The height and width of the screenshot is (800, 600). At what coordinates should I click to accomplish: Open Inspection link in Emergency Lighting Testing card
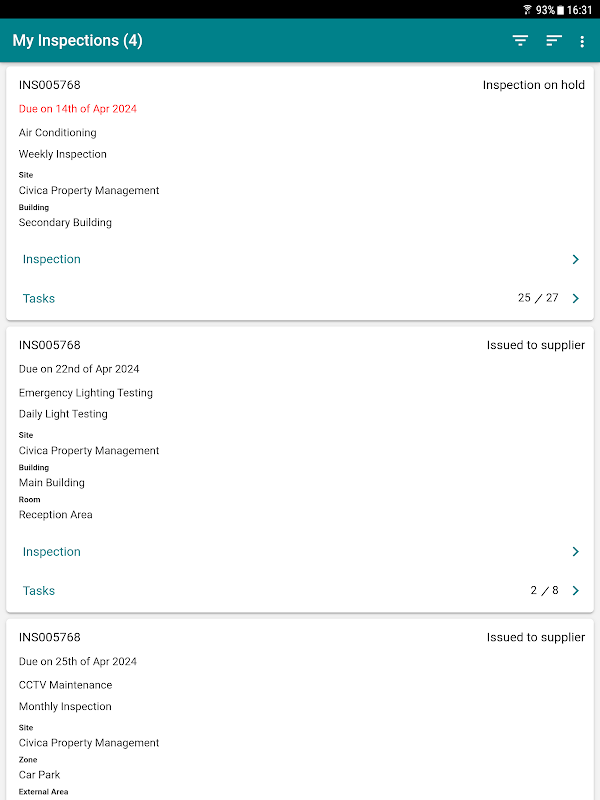coord(52,552)
